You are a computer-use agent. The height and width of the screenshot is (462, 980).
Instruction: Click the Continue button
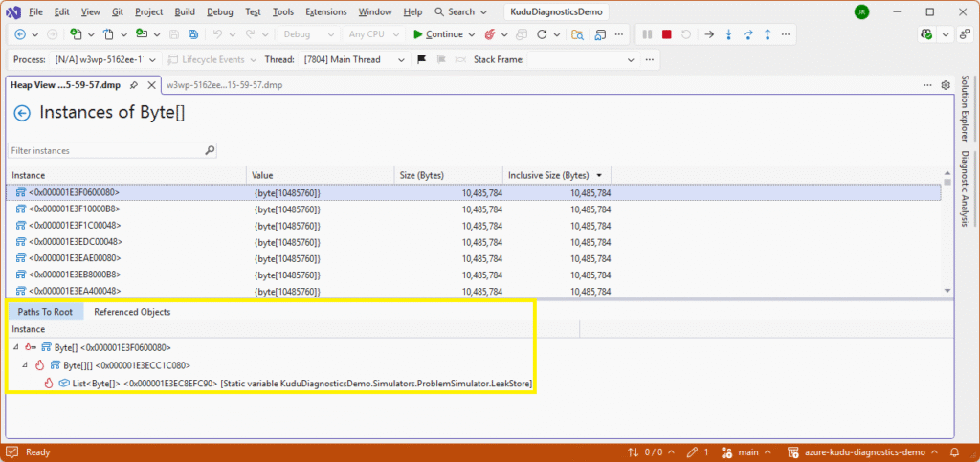[x=438, y=34]
